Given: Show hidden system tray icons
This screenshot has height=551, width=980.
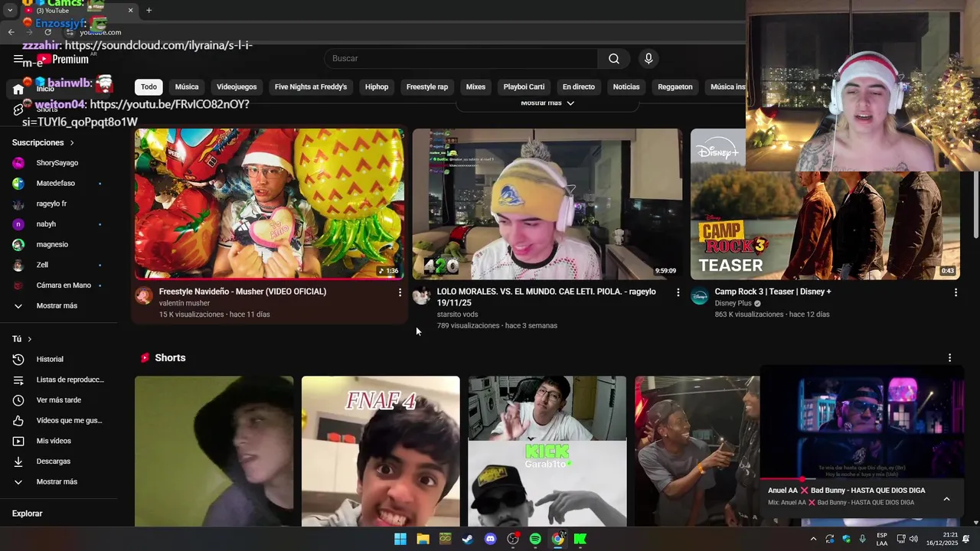Looking at the screenshot, I should [x=813, y=540].
